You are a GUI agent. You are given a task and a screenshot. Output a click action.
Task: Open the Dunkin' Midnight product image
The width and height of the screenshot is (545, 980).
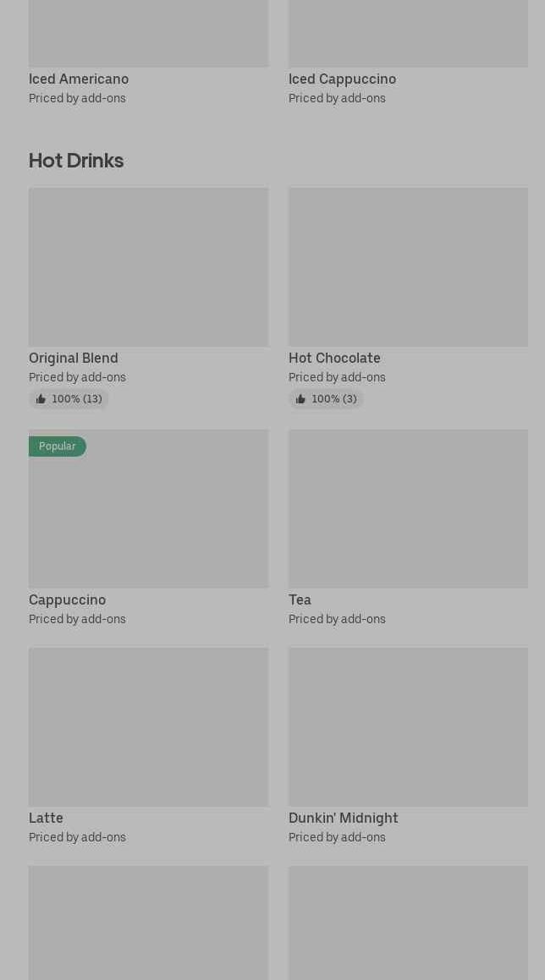(408, 727)
